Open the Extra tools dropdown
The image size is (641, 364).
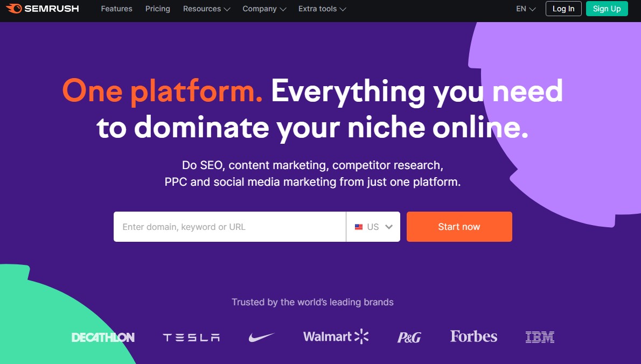coord(322,9)
